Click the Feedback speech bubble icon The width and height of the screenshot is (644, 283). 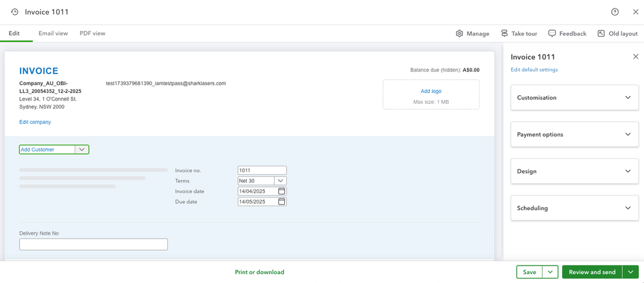coord(552,34)
